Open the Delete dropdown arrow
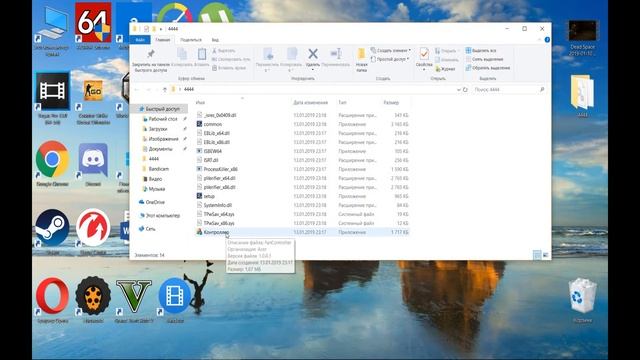This screenshot has height=360, width=640. coord(313,70)
